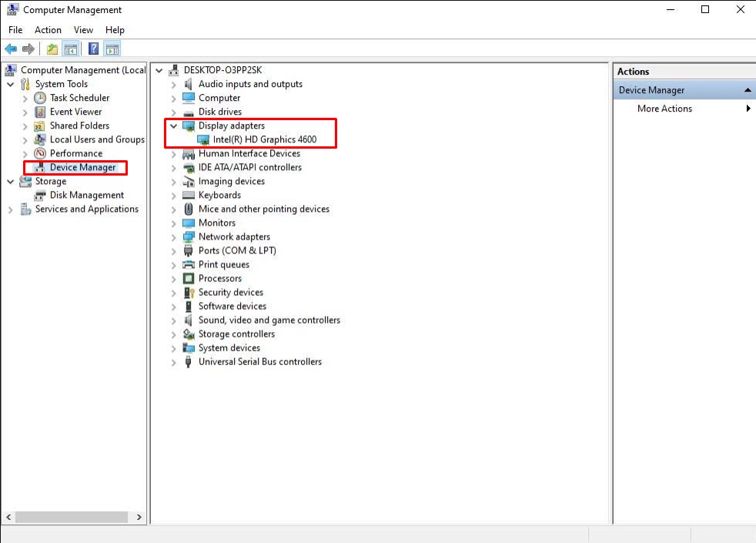This screenshot has width=756, height=543.
Task: Click the Intel(R) HD Graphics 4600 adapter icon
Action: tap(203, 140)
